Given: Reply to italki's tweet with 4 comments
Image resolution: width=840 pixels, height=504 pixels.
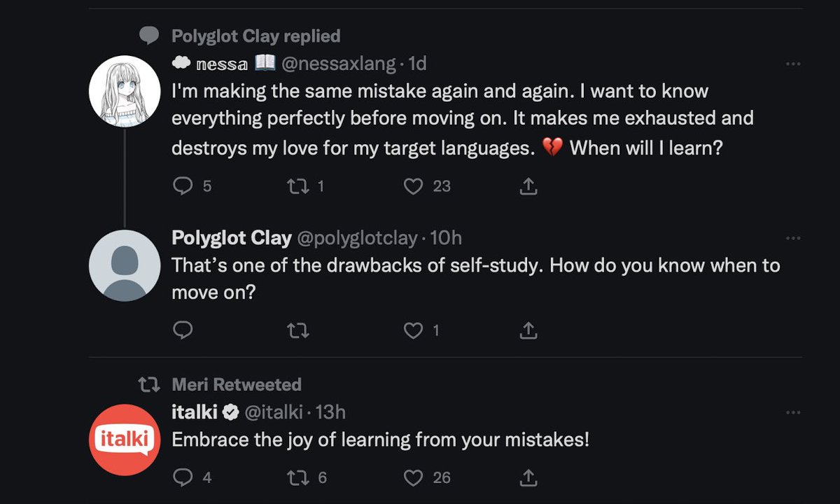Looking at the screenshot, I should (x=182, y=477).
